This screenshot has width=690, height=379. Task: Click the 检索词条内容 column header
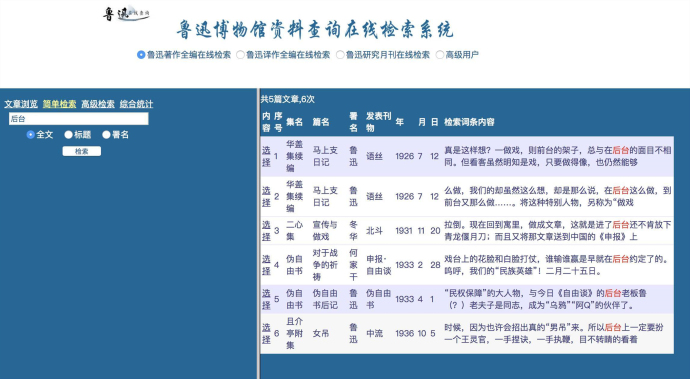point(469,122)
